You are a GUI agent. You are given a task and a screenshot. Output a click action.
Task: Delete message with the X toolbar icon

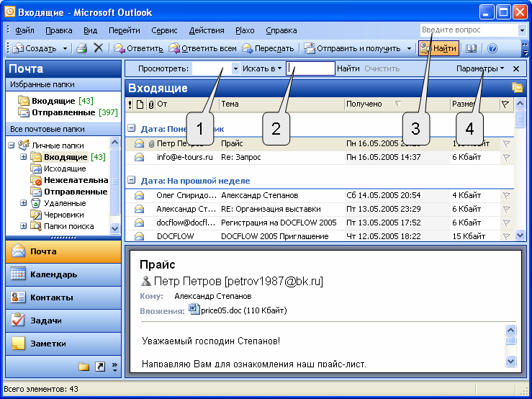pyautogui.click(x=99, y=48)
